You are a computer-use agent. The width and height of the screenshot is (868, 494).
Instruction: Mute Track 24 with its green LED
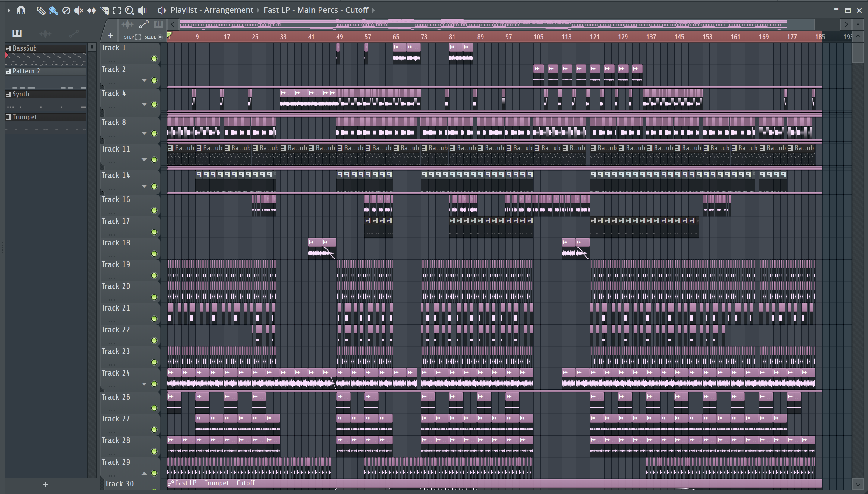pos(154,384)
